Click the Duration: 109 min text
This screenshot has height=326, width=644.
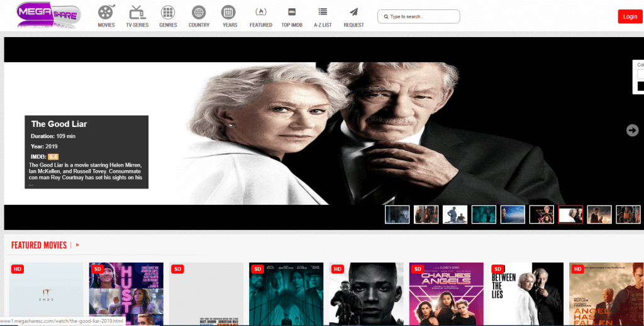(x=53, y=136)
